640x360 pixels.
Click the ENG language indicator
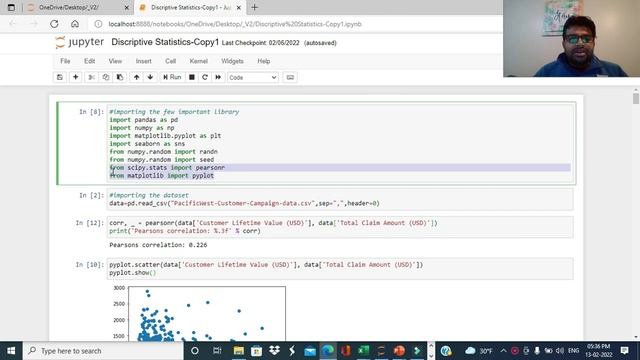click(x=573, y=351)
